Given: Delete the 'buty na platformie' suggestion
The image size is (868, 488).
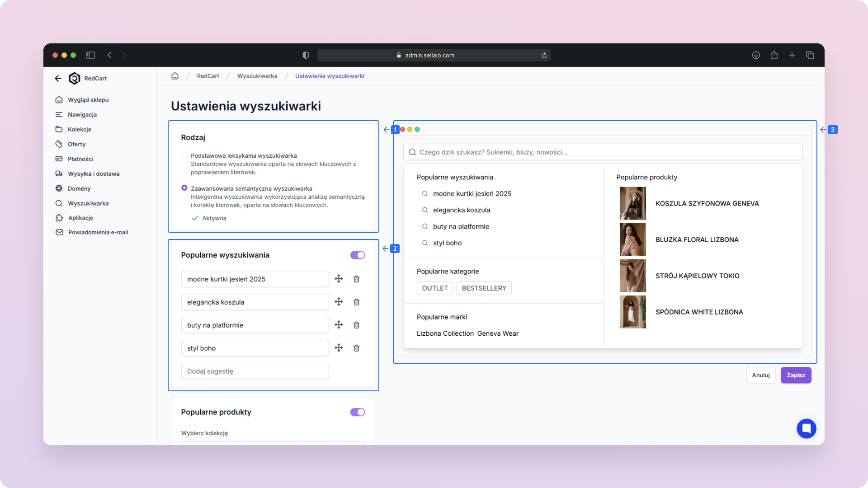Looking at the screenshot, I should point(356,325).
